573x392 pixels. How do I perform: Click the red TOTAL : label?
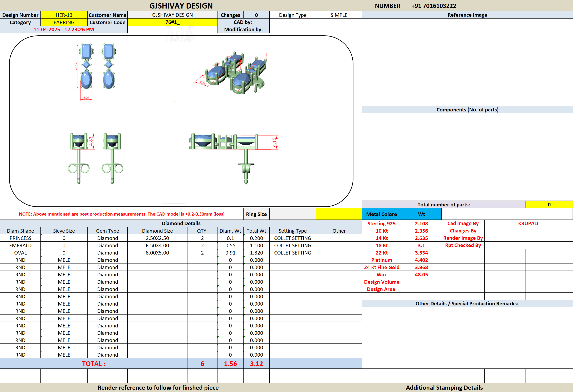point(94,364)
